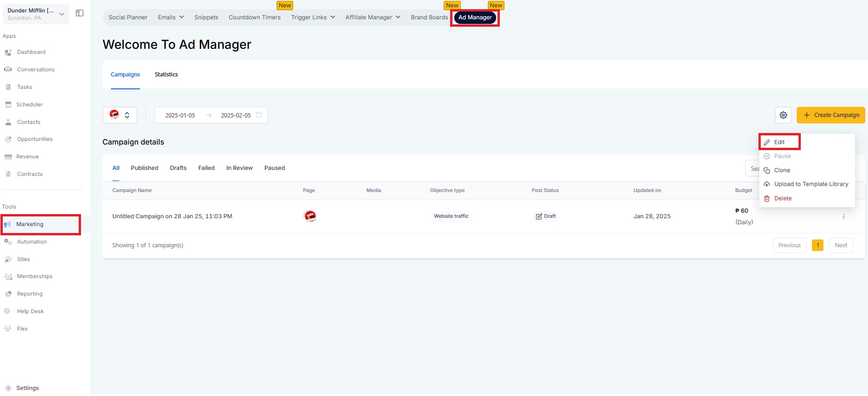The height and width of the screenshot is (396, 868).
Task: Go to Next page of campaigns
Action: (841, 245)
